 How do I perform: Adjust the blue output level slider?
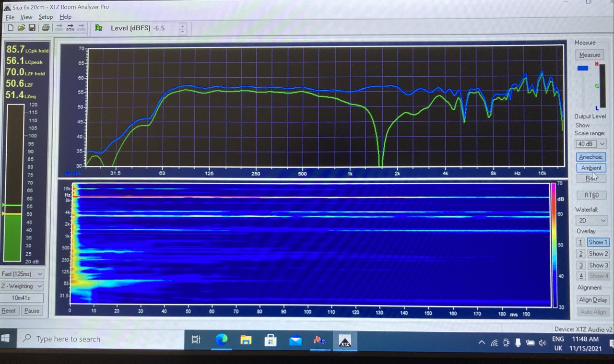[x=583, y=68]
